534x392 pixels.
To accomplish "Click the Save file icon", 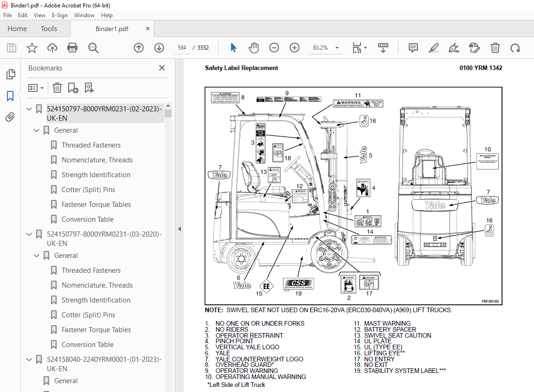I will point(12,48).
